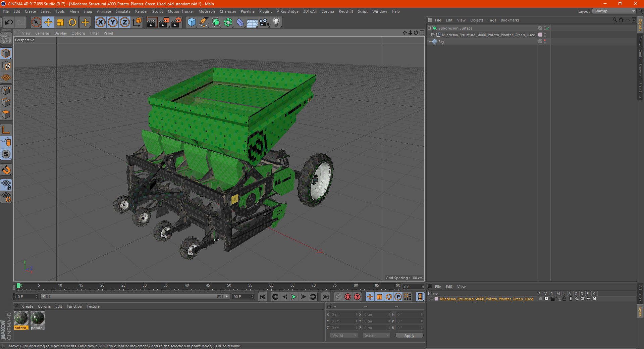Open the Scale mode dropdown
Viewport: 644px width, 349px height.
point(376,335)
